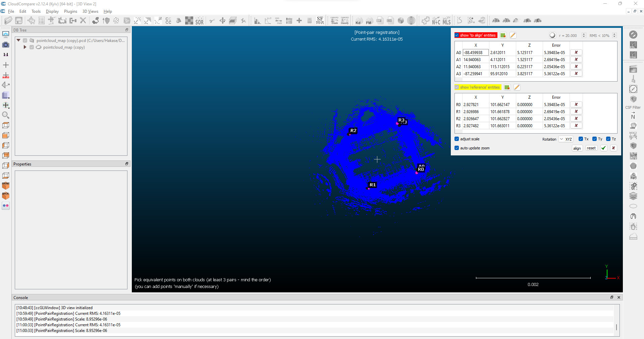
Task: Open the Display menu
Action: (52, 11)
